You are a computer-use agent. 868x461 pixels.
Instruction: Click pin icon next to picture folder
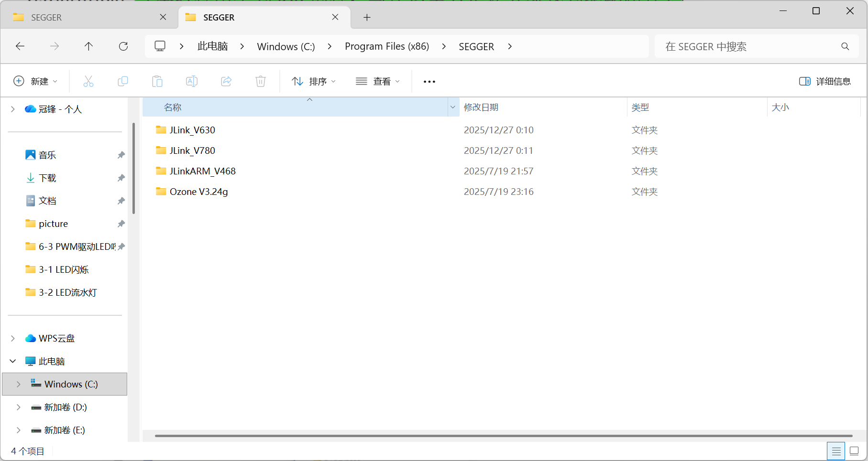121,224
